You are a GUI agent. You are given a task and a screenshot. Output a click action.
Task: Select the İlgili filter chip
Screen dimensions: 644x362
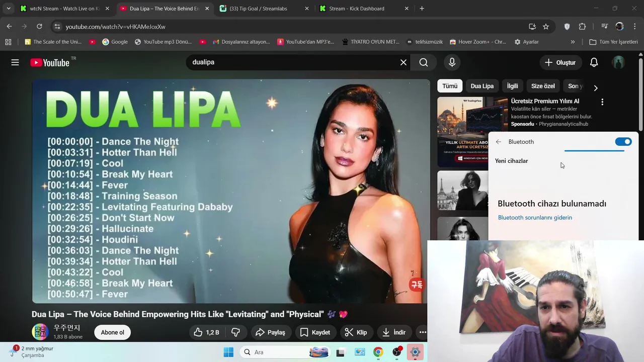(512, 86)
